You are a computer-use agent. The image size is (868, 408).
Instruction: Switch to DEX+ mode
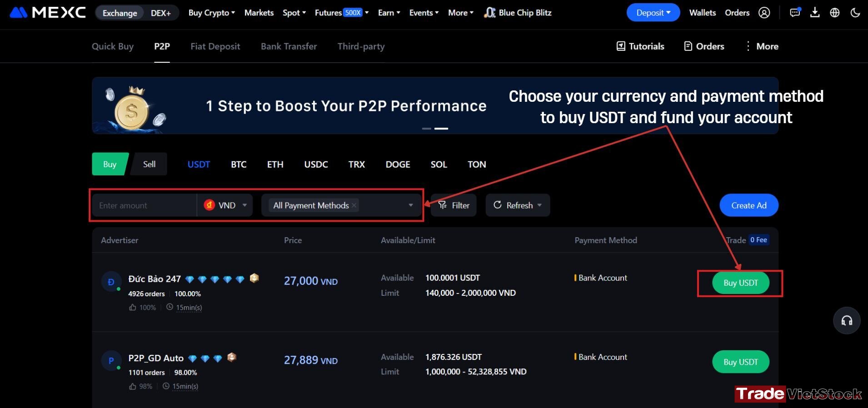(x=161, y=13)
